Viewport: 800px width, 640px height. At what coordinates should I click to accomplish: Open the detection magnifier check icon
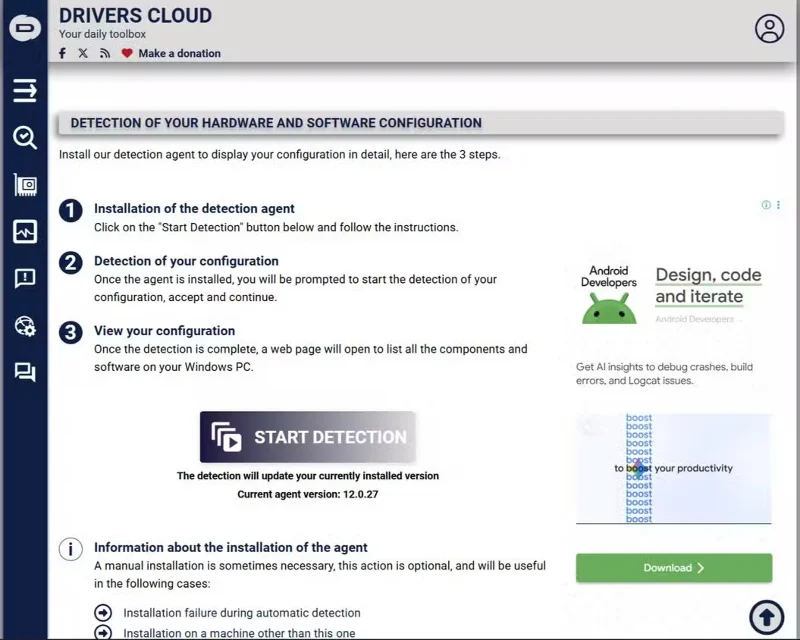click(x=24, y=137)
